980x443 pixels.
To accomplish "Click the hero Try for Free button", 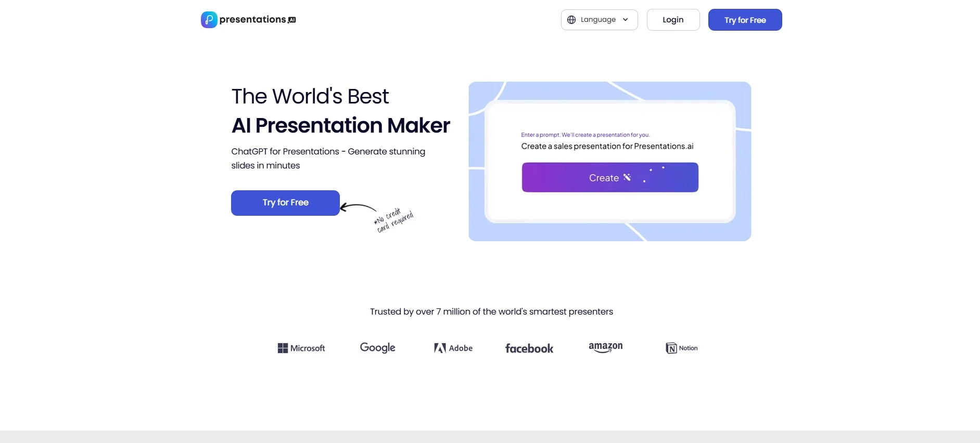I will click(x=285, y=203).
